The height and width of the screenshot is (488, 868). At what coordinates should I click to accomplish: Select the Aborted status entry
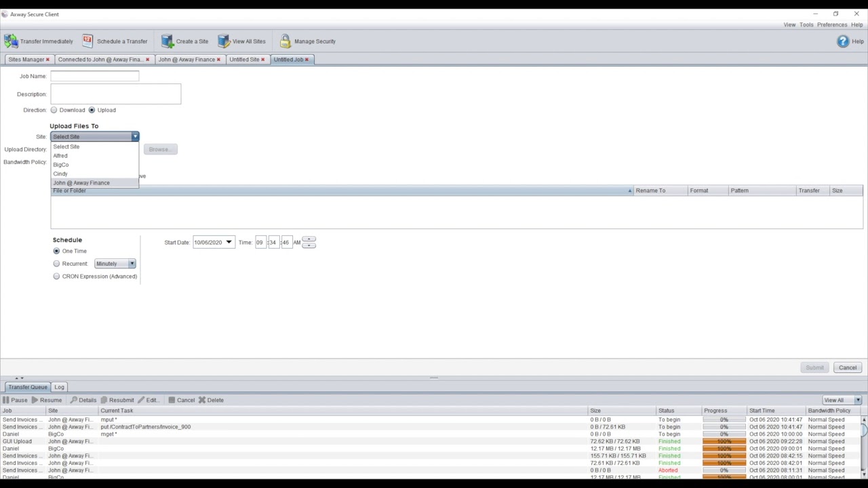(x=668, y=470)
